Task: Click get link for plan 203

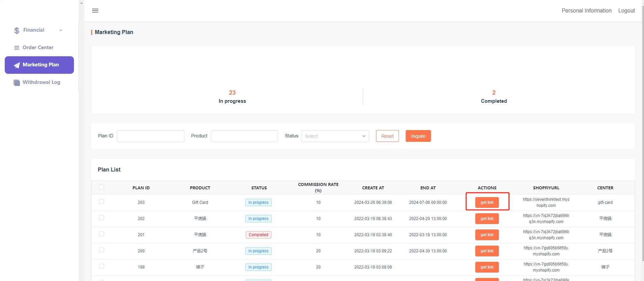Action: pos(487,202)
